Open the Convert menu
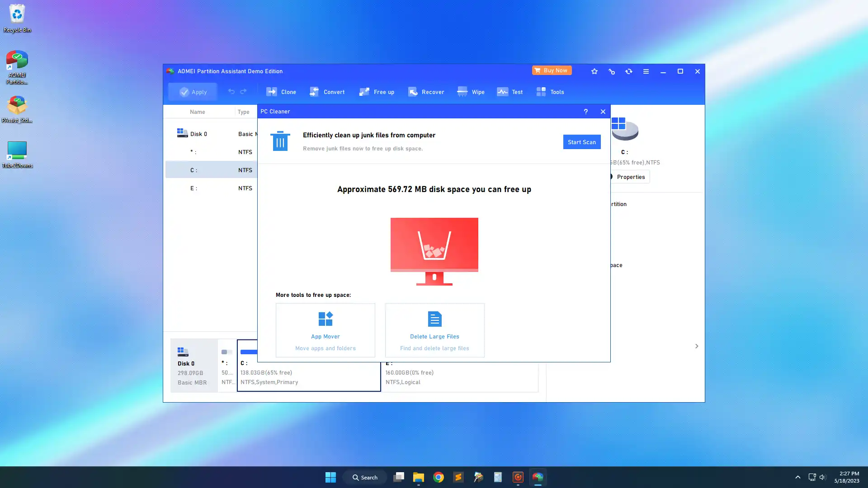The image size is (868, 488). (x=327, y=92)
